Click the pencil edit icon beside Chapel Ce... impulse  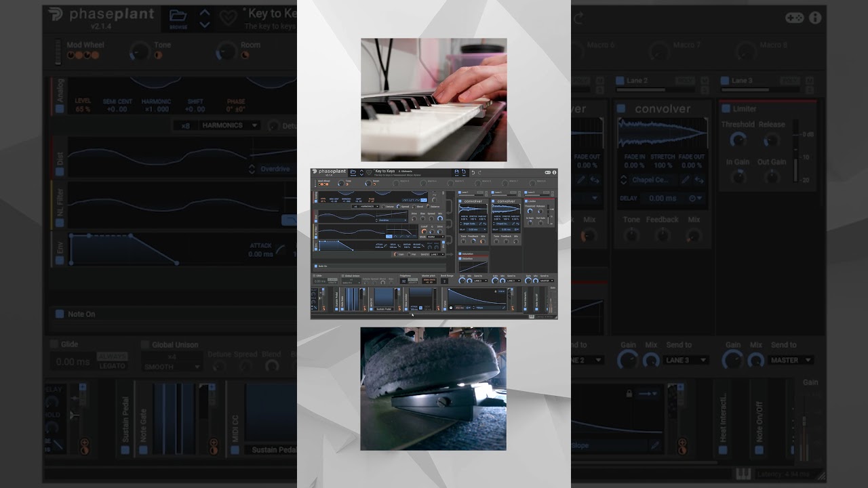[x=686, y=180]
